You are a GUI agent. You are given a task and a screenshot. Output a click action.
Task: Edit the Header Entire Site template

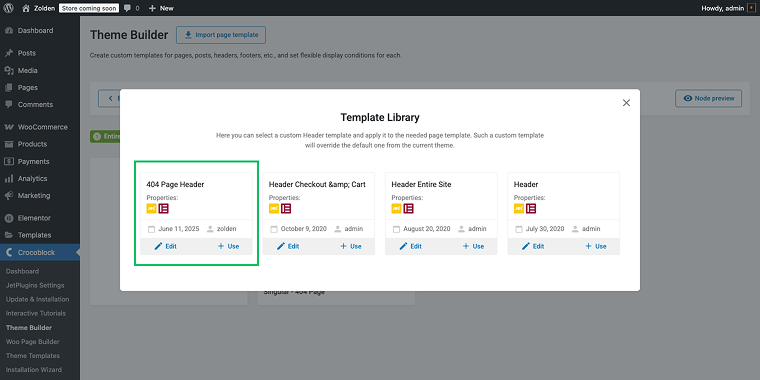[x=411, y=246]
